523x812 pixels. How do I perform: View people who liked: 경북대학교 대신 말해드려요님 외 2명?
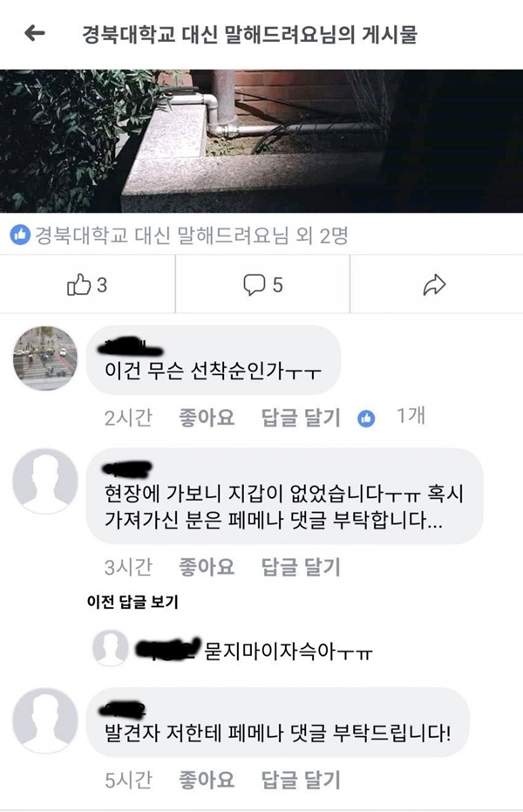[192, 235]
